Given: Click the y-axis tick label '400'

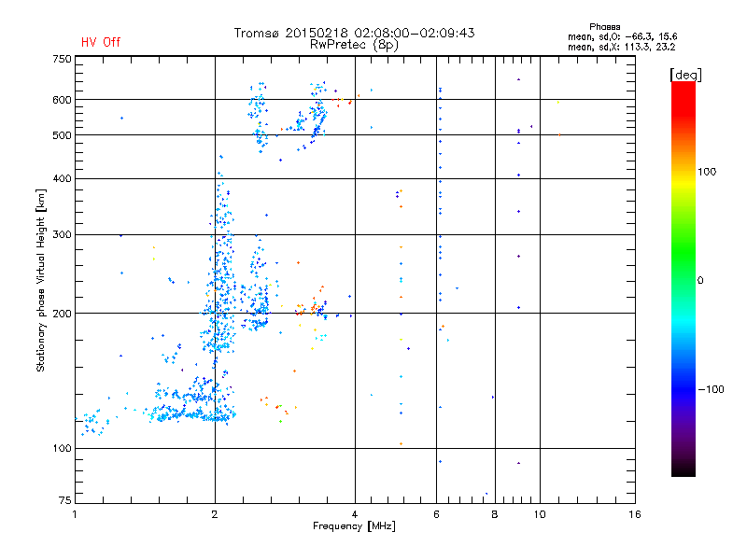Looking at the screenshot, I should tap(62, 178).
